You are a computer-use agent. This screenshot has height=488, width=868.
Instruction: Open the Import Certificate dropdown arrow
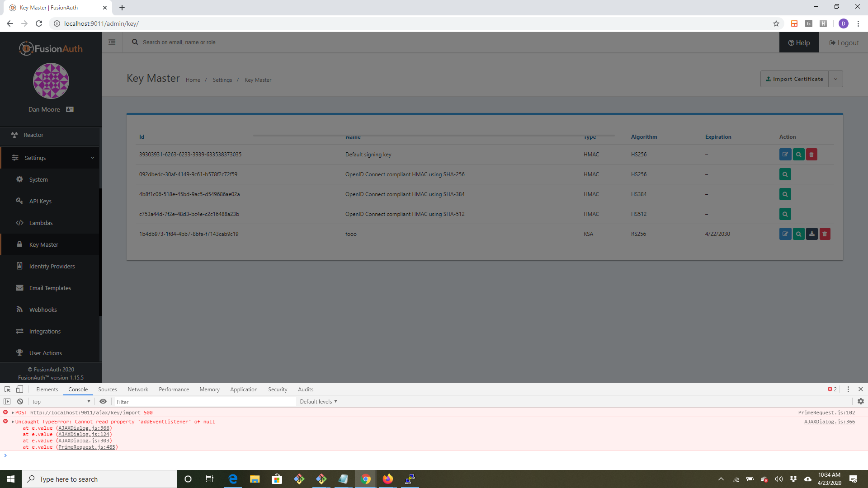point(835,79)
